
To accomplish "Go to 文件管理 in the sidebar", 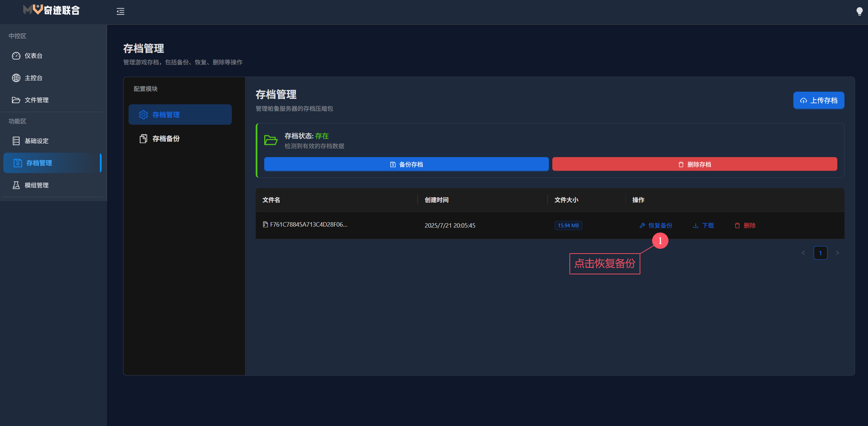I will point(53,100).
